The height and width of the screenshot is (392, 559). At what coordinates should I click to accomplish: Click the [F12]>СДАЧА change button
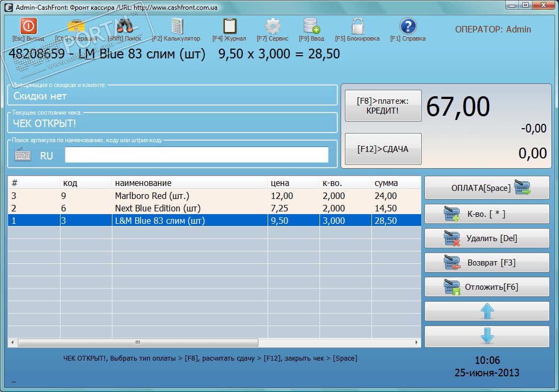pos(383,149)
